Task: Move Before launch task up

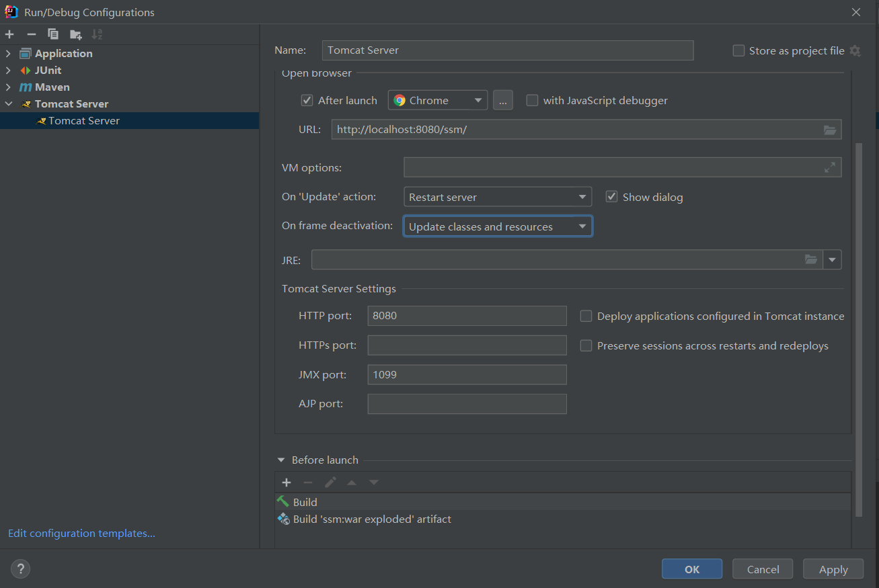Action: click(x=352, y=482)
